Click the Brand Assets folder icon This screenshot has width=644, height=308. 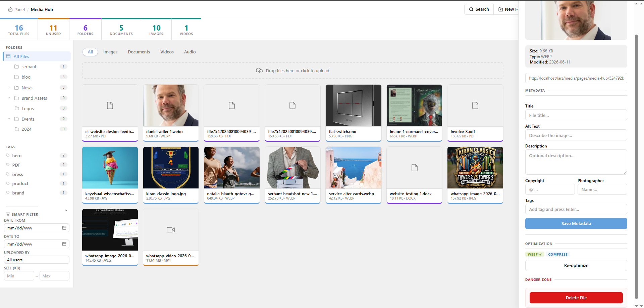coord(16,98)
